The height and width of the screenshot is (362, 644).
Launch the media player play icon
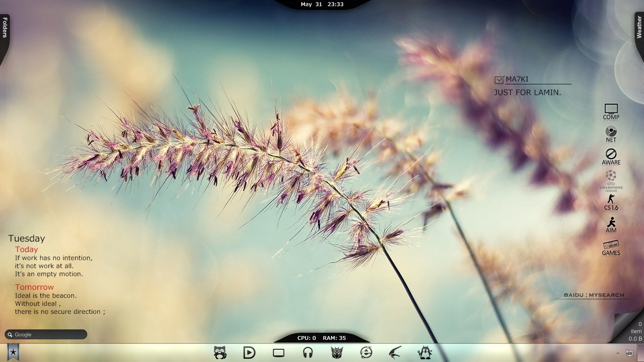[x=249, y=353]
